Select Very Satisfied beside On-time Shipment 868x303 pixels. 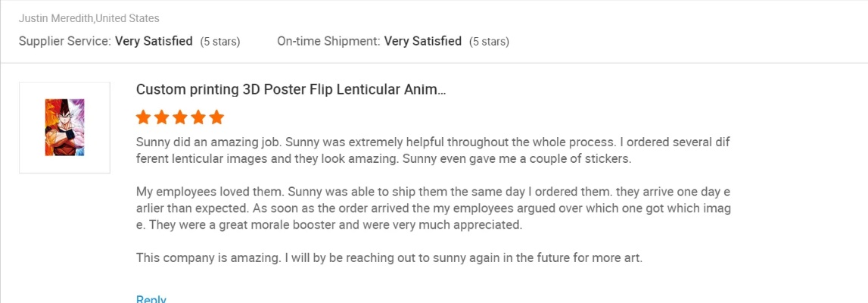(423, 41)
